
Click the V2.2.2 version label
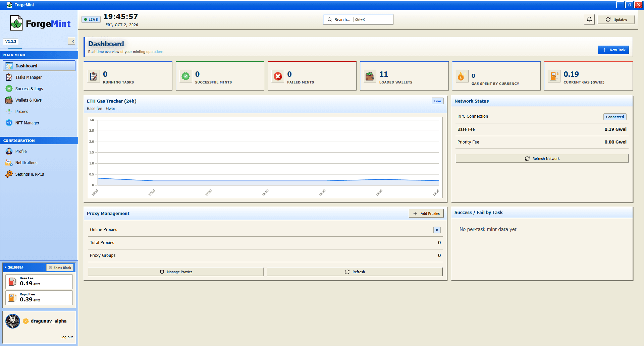pos(11,41)
